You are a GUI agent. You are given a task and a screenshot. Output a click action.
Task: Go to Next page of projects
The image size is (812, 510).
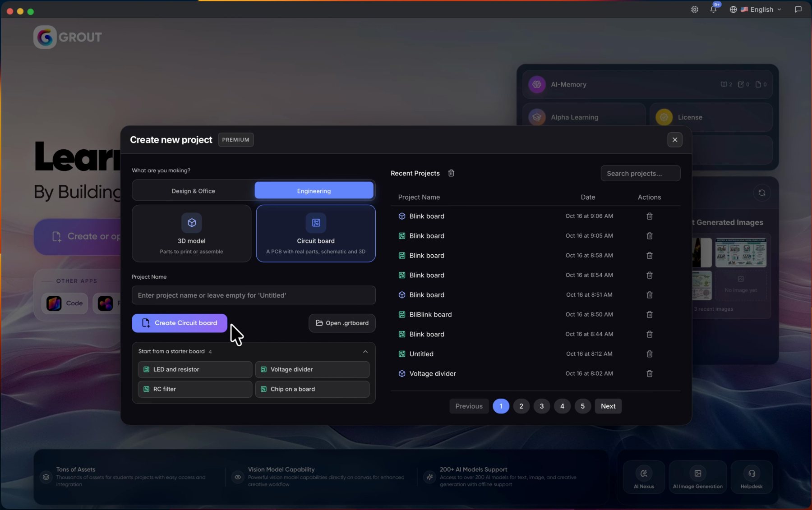point(608,406)
